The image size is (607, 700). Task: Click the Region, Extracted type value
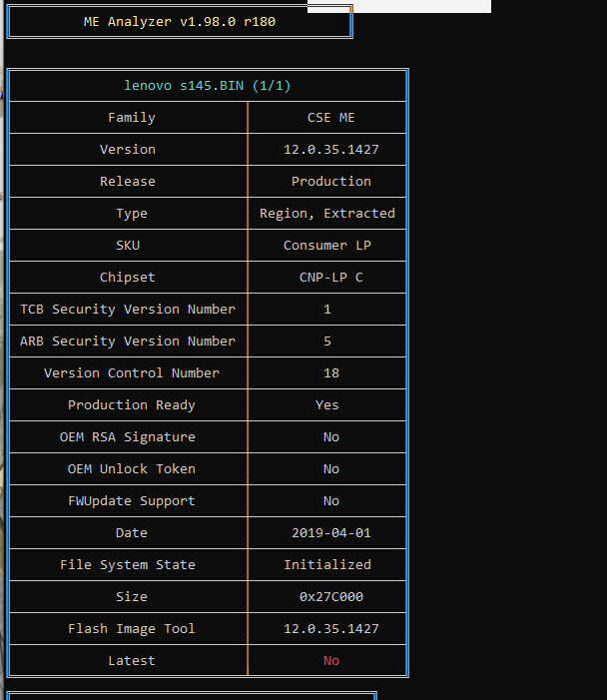[x=327, y=214]
